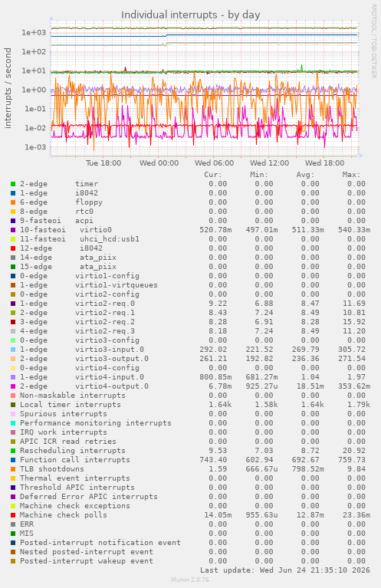
Task: Click the purple swatch next to 10-fasteoi virtio0
Action: coord(13,230)
